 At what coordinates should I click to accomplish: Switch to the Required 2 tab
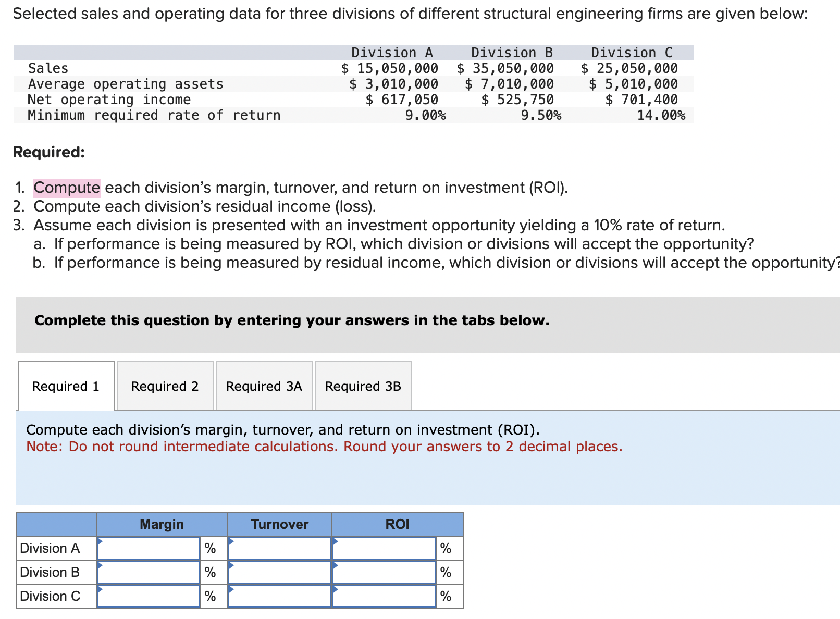pos(165,386)
